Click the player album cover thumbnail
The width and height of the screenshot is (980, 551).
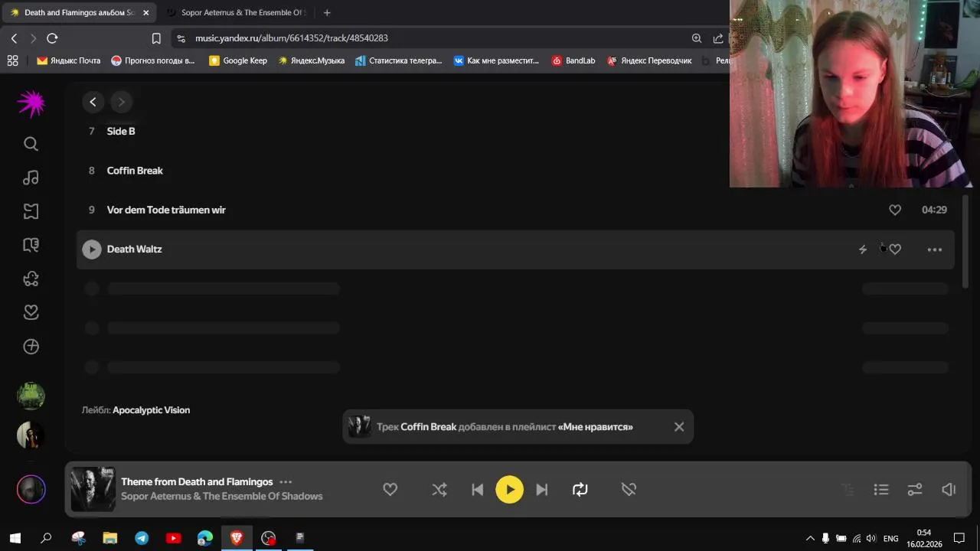pos(93,490)
